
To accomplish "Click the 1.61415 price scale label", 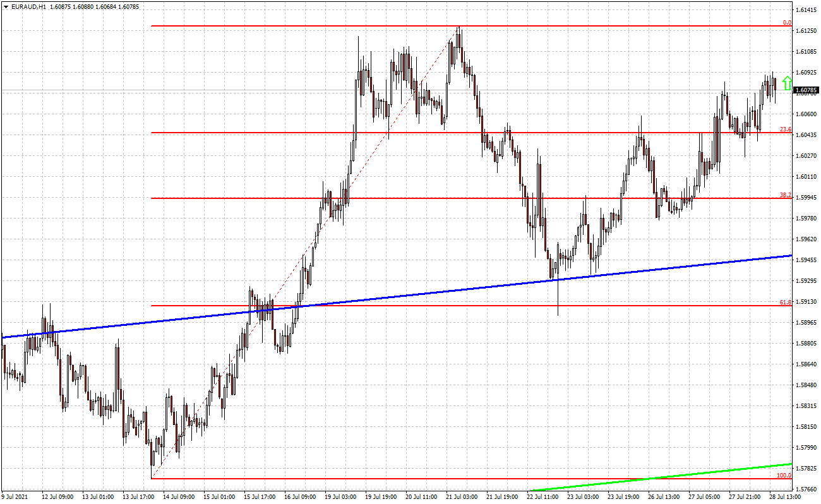I will (x=806, y=10).
